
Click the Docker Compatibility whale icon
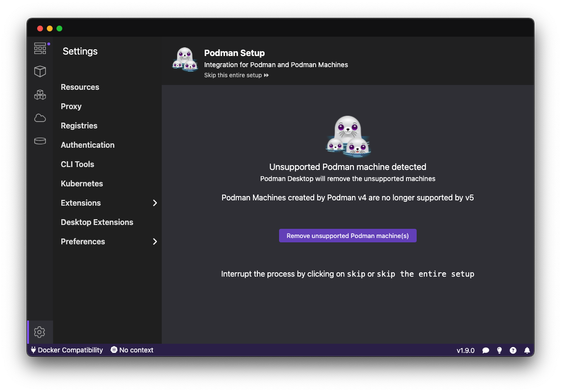click(33, 350)
